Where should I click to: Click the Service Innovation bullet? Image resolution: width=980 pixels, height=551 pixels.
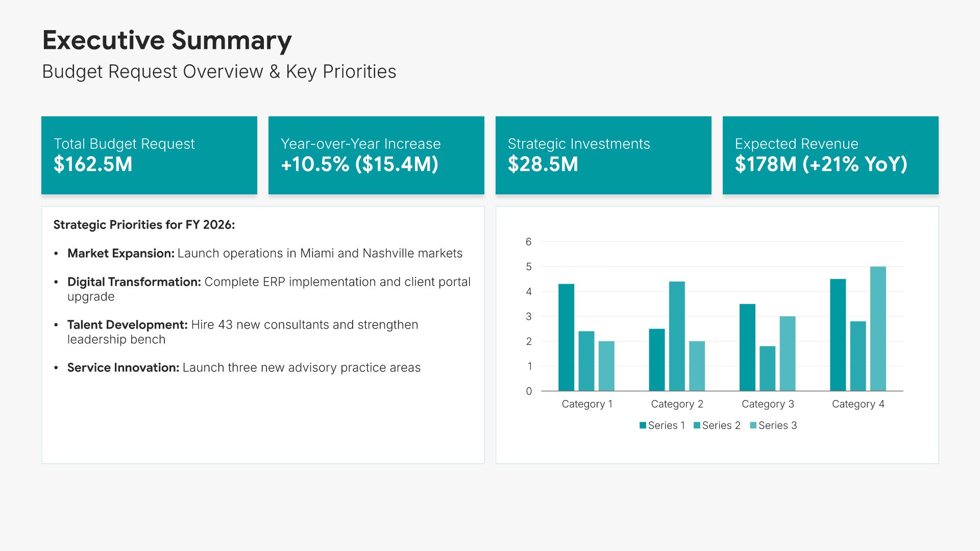point(243,367)
